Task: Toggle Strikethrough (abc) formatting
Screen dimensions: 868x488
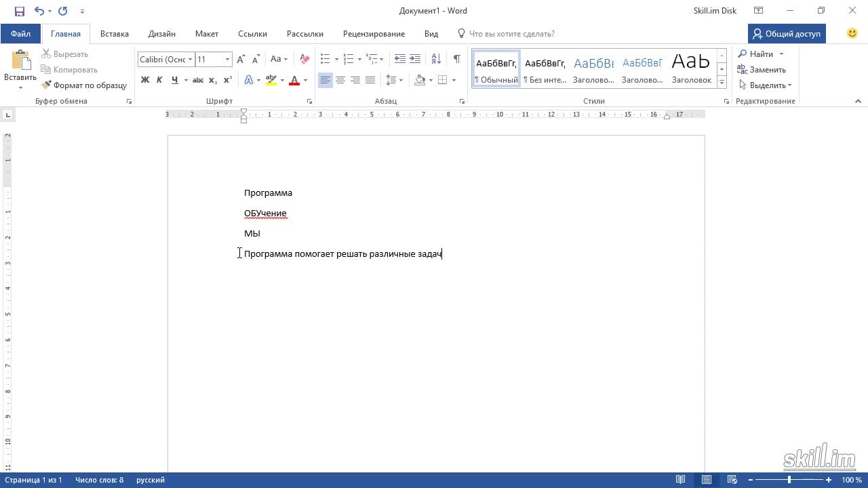Action: coord(198,80)
